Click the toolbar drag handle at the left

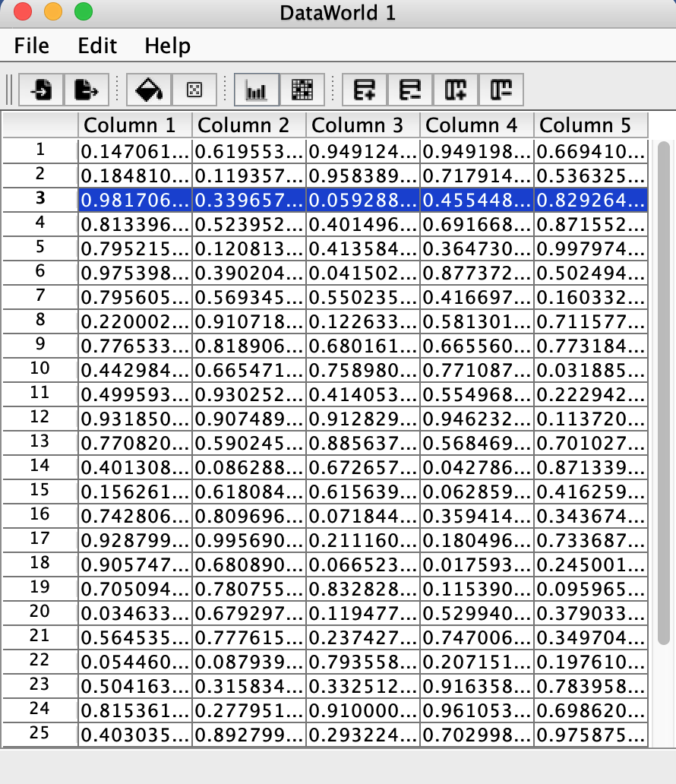(9, 90)
